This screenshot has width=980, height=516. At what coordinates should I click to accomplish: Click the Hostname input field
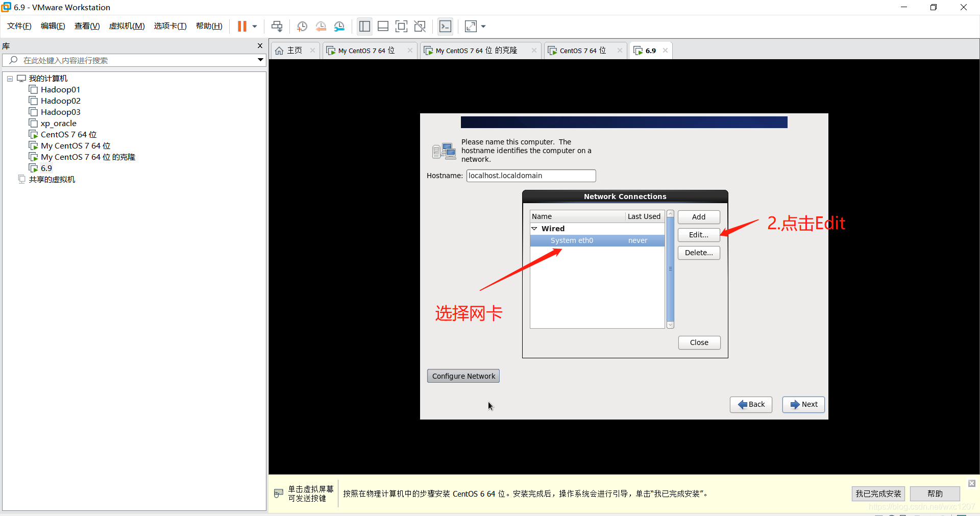point(531,176)
